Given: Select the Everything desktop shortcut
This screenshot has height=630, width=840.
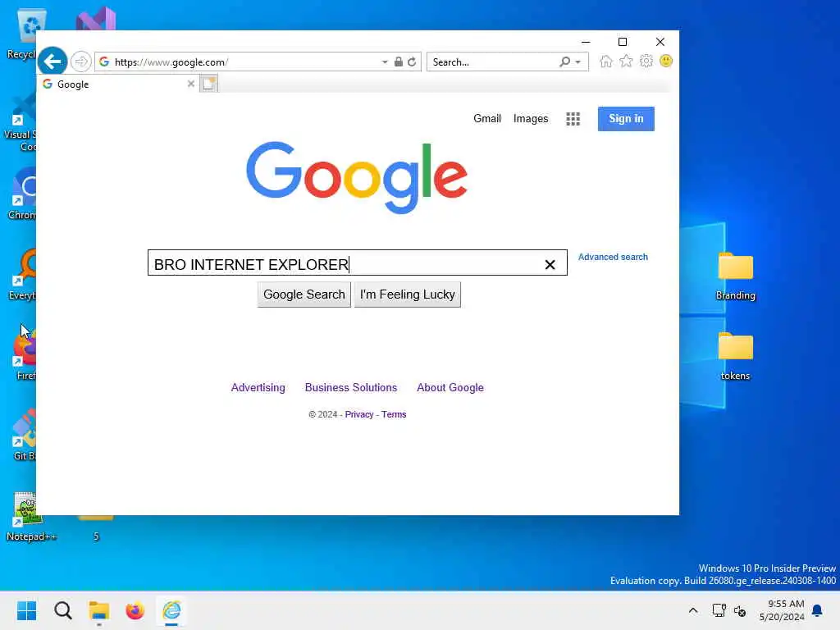Looking at the screenshot, I should (x=22, y=274).
